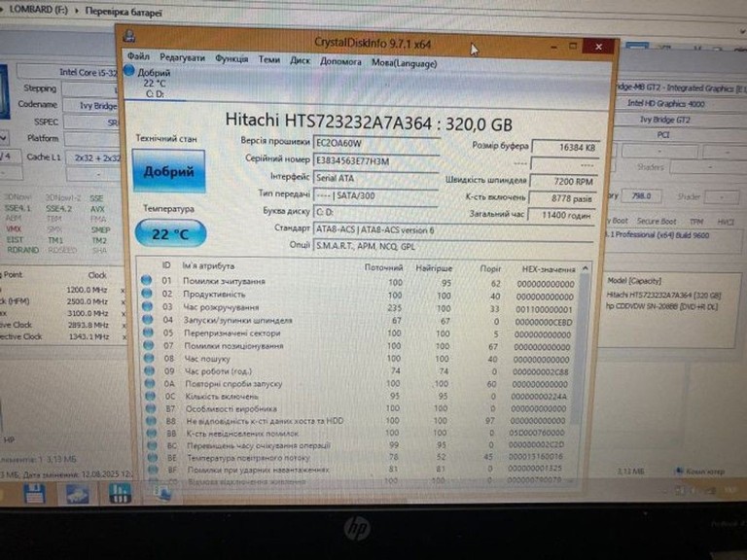
Task: Click the 8778 разів power-on count field
Action: coord(562,198)
